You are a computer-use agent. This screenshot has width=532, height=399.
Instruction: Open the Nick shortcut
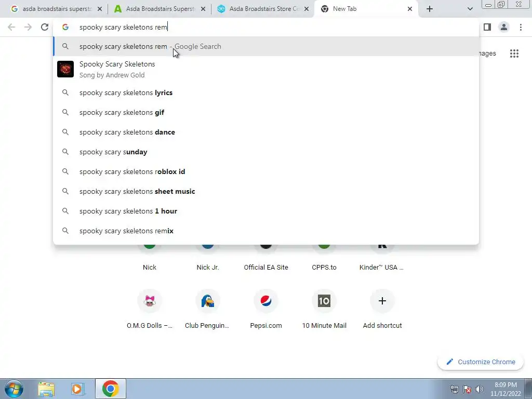pyautogui.click(x=149, y=267)
